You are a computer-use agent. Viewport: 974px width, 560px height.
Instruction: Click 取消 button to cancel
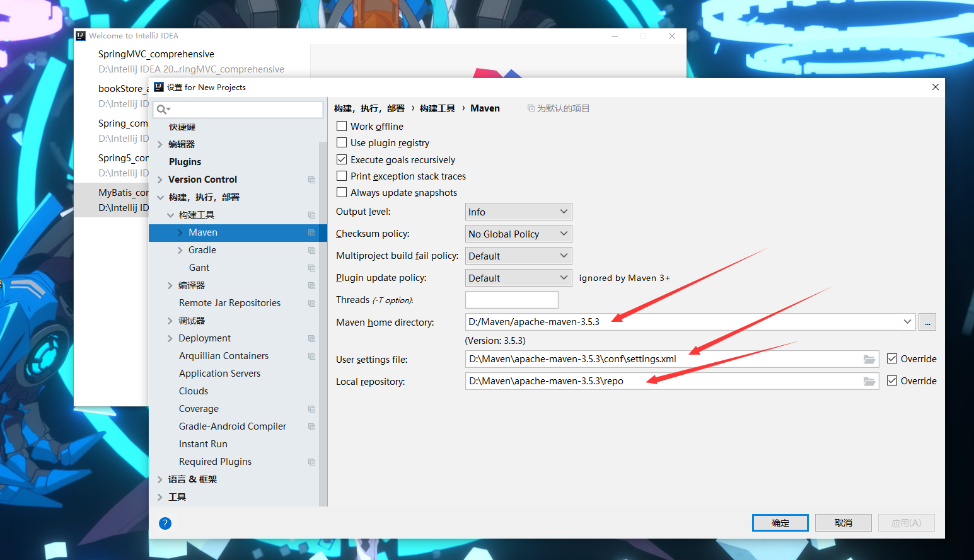[844, 523]
